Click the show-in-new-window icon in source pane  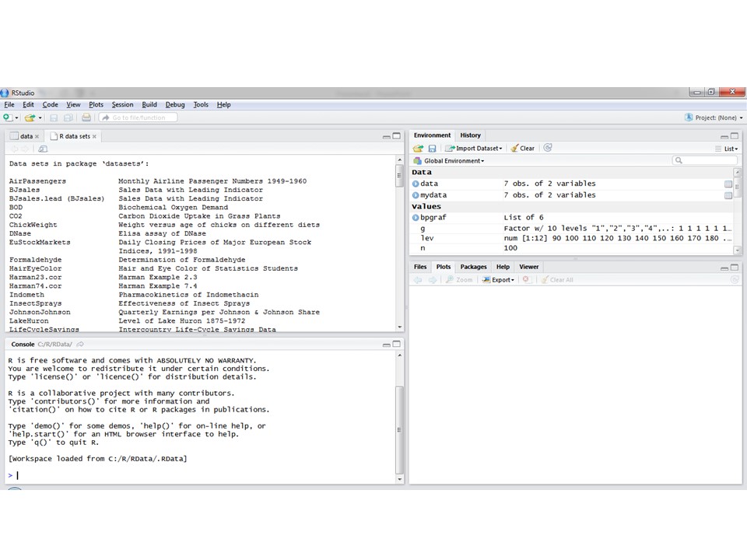coord(43,149)
